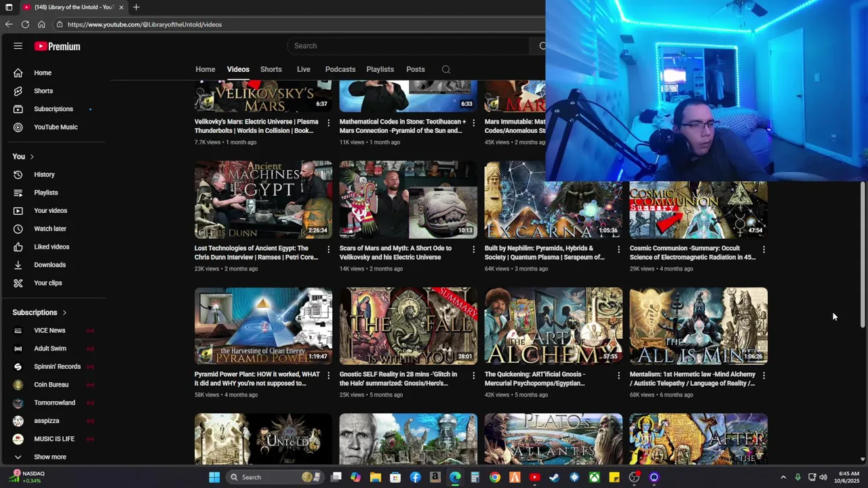868x488 pixels.
Task: Play Machines of Egypt Chris Dunn thumbnail
Action: (x=263, y=200)
